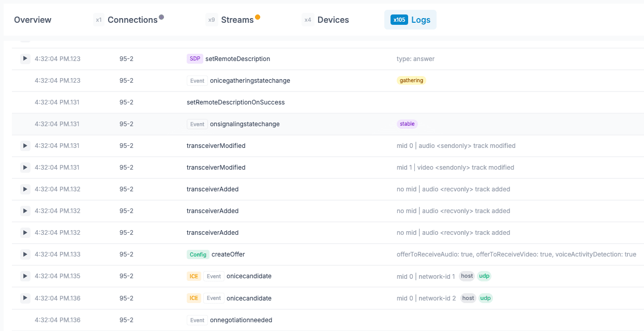Click the yellow gathering state badge

point(411,81)
